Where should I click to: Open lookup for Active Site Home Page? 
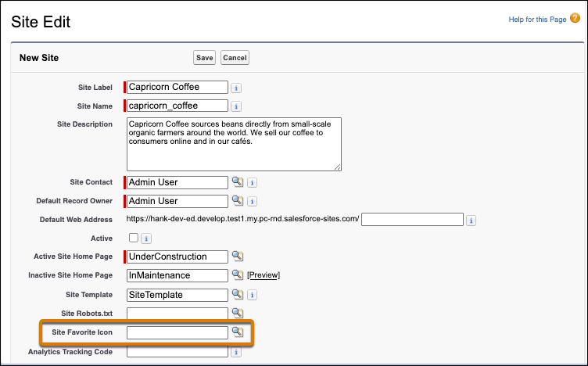pos(238,257)
